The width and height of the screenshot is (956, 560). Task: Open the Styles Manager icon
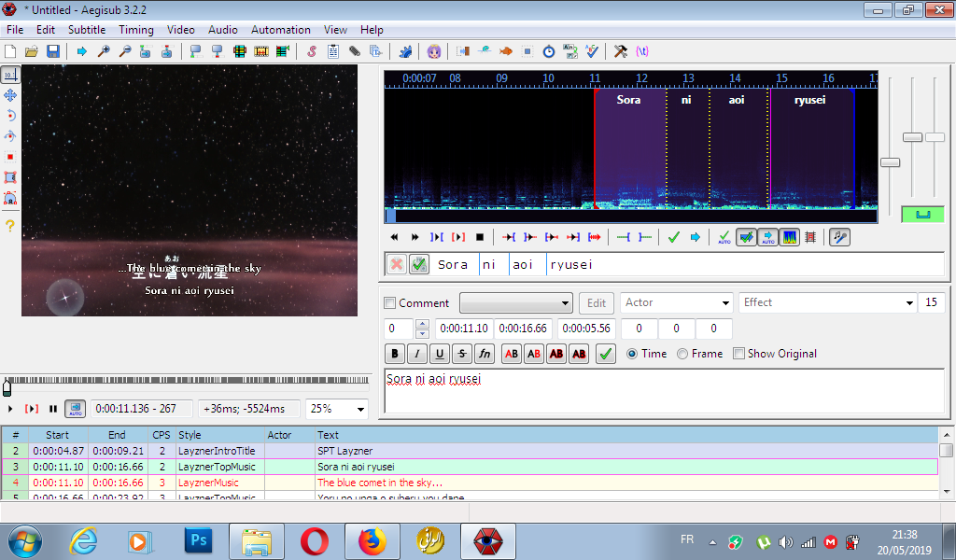[311, 51]
